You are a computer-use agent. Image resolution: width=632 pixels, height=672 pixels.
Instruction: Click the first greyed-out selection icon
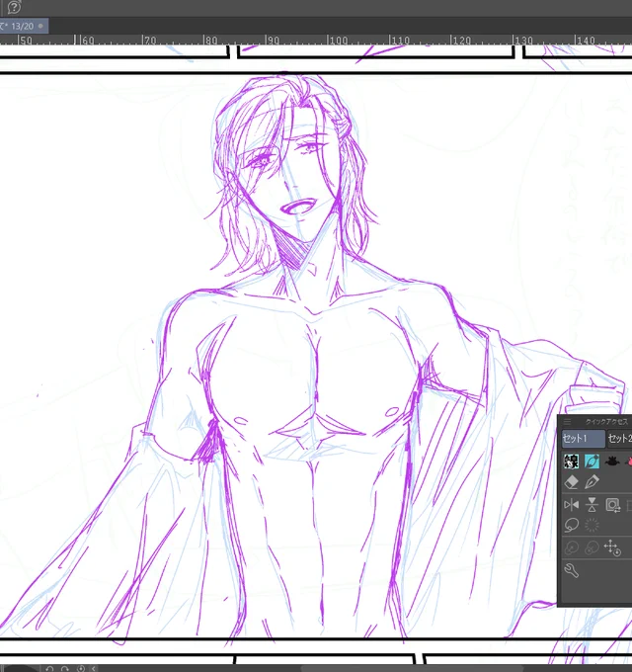pos(571,547)
